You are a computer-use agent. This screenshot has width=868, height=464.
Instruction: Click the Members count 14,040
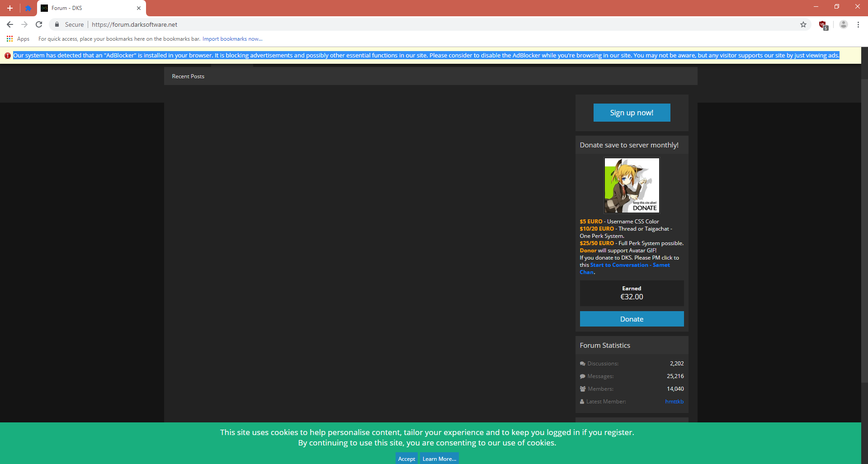[675, 389]
